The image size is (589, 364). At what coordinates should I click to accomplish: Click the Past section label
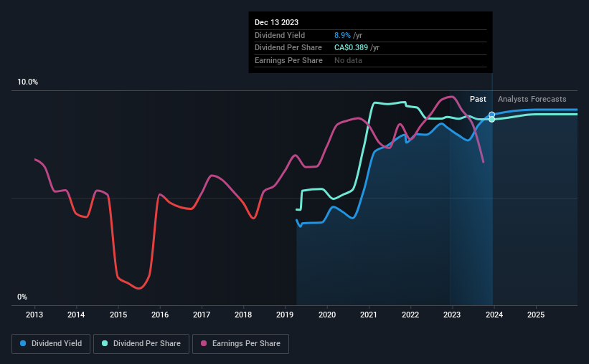coord(478,99)
